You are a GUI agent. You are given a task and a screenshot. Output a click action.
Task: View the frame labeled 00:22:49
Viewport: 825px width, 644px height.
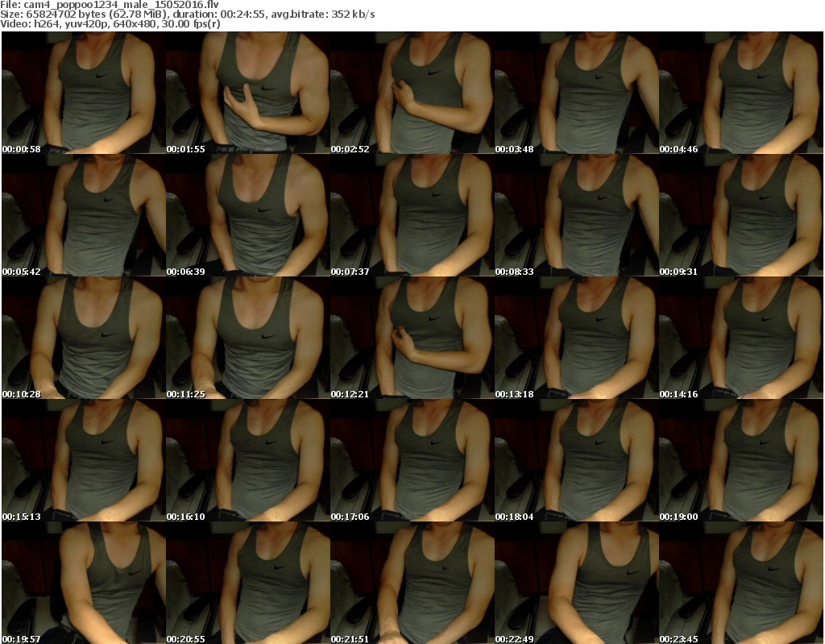577,583
